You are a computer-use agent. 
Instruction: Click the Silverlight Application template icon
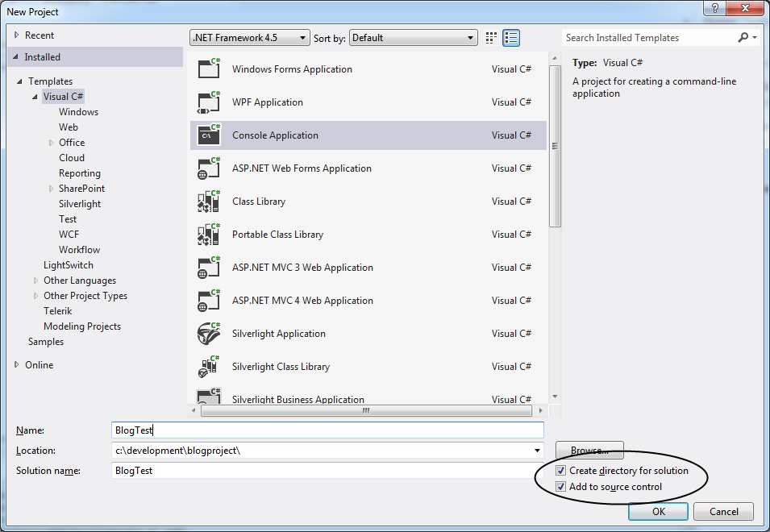[209, 333]
